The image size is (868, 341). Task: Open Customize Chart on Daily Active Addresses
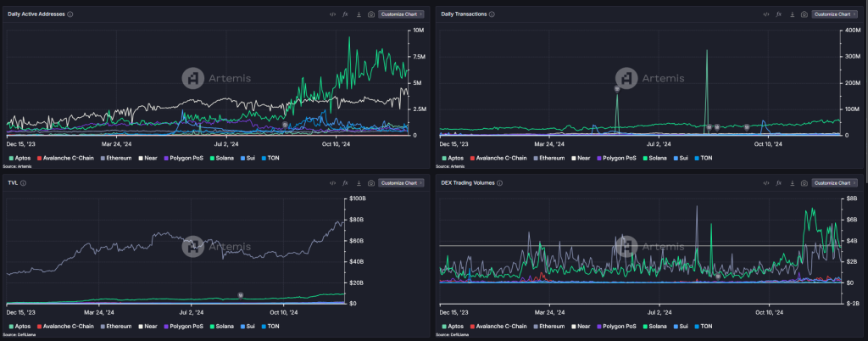[x=401, y=14]
